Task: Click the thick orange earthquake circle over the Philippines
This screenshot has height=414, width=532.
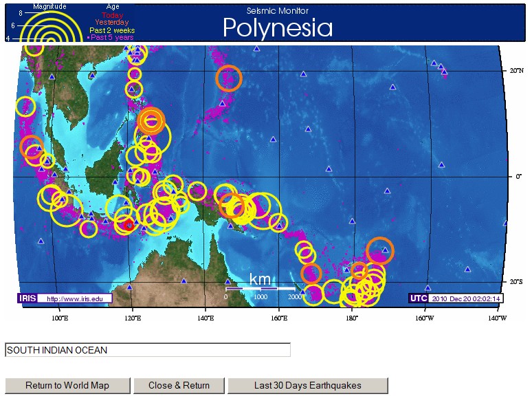Action: click(x=151, y=121)
